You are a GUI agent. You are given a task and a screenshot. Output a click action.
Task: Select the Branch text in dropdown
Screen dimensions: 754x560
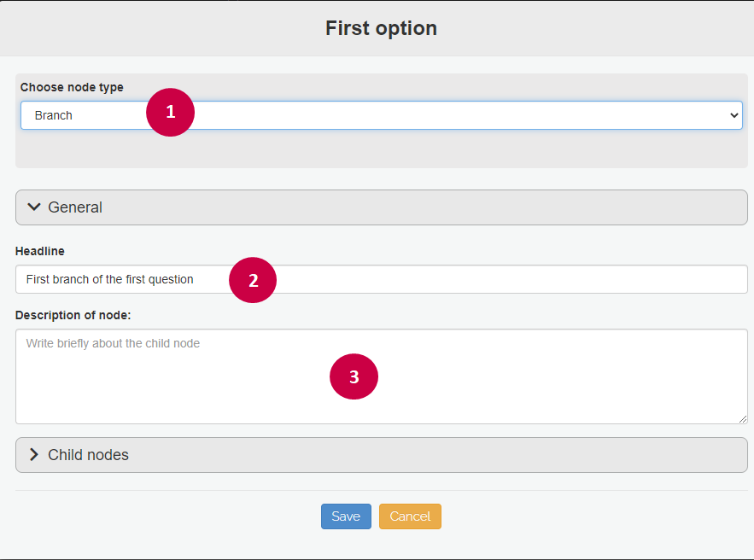(x=54, y=115)
